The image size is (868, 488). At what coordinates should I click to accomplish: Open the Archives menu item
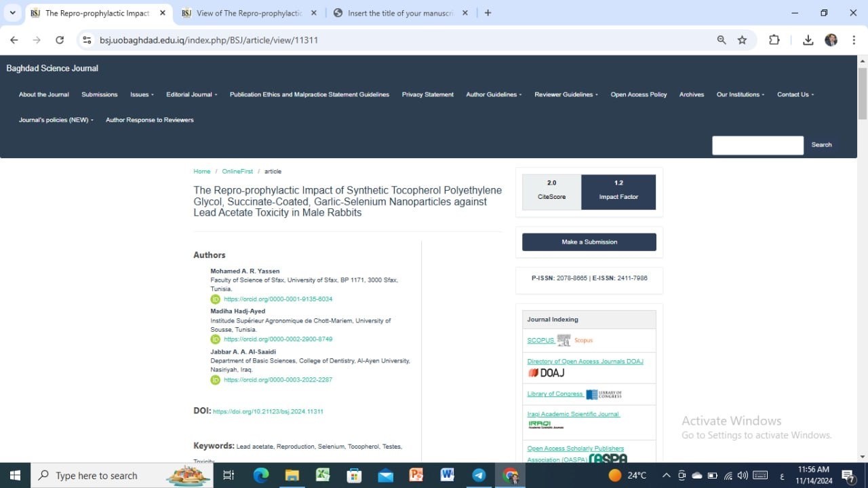[x=692, y=94]
